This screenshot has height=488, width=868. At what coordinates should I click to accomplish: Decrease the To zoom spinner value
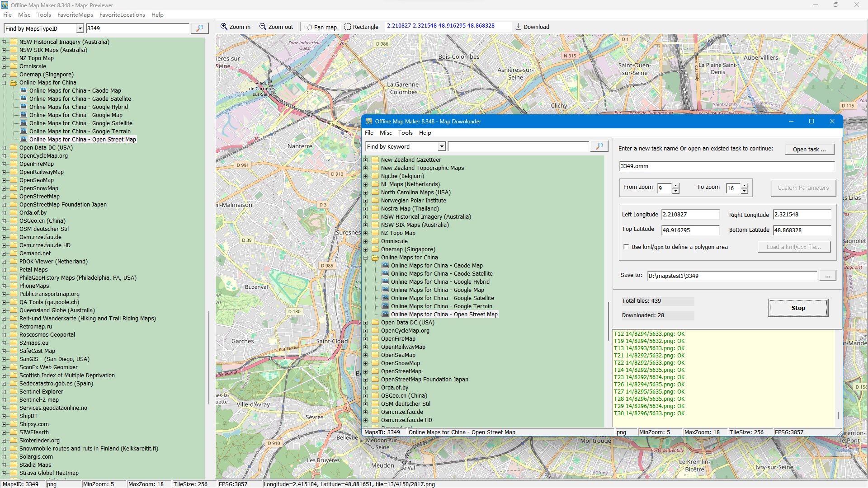click(x=745, y=191)
